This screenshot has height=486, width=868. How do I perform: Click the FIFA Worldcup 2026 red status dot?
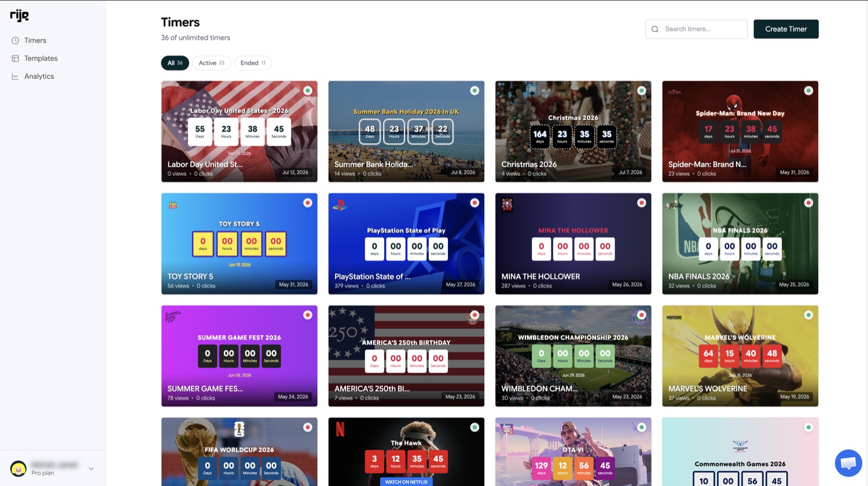pos(308,428)
